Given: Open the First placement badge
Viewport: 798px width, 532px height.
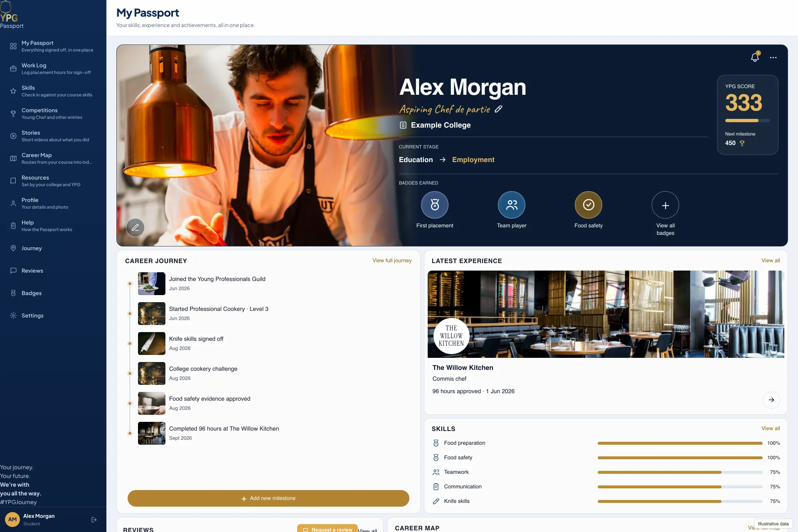Looking at the screenshot, I should pos(435,205).
